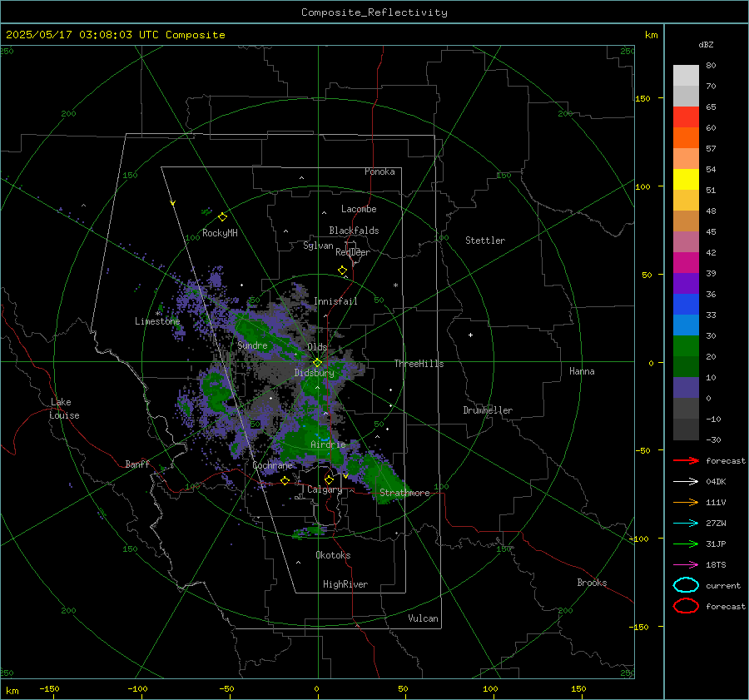Pick the slate-purple 0-10 dBZ swatch

686,388
